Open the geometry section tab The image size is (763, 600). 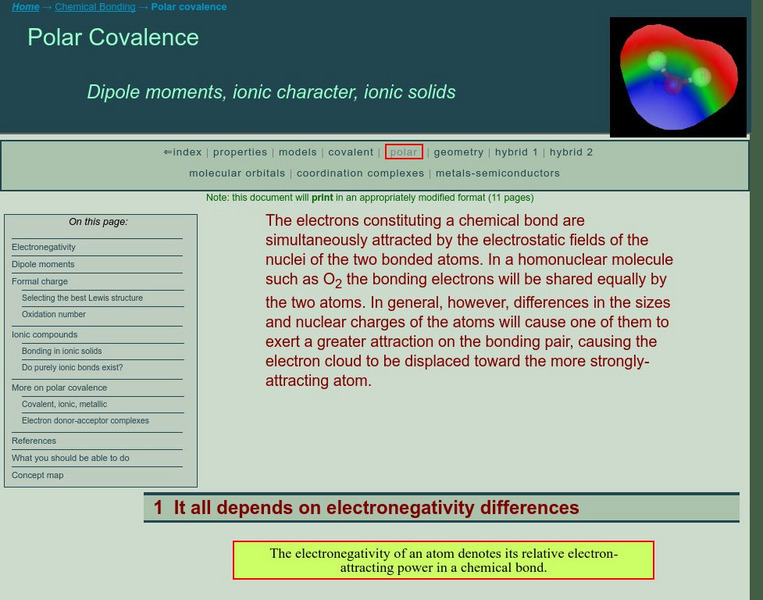point(458,152)
